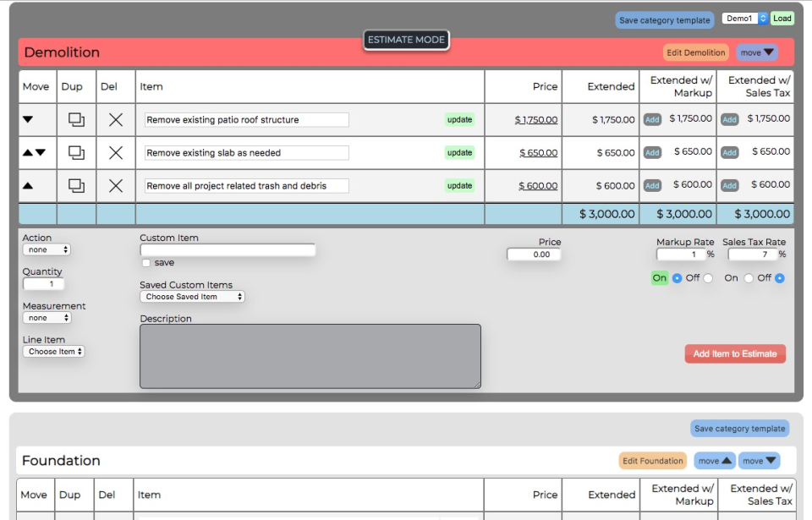This screenshot has height=520, width=812.
Task: Click Add Item to Estimate
Action: coord(734,353)
